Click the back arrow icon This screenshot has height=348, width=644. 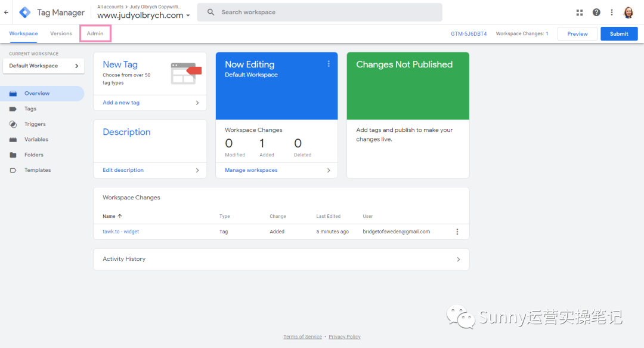click(x=7, y=13)
